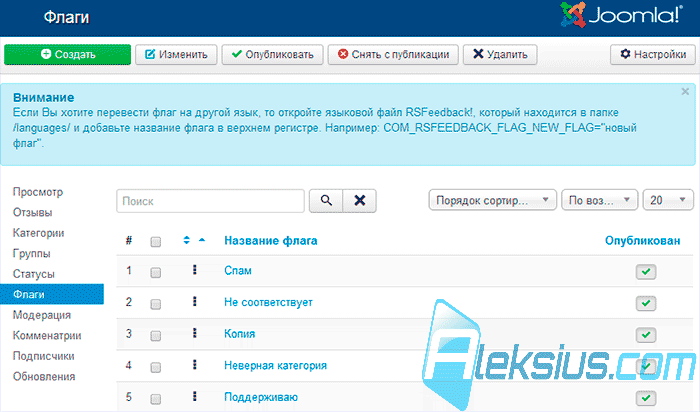Click the green Создать button
The width and height of the screenshot is (700, 412).
(67, 54)
